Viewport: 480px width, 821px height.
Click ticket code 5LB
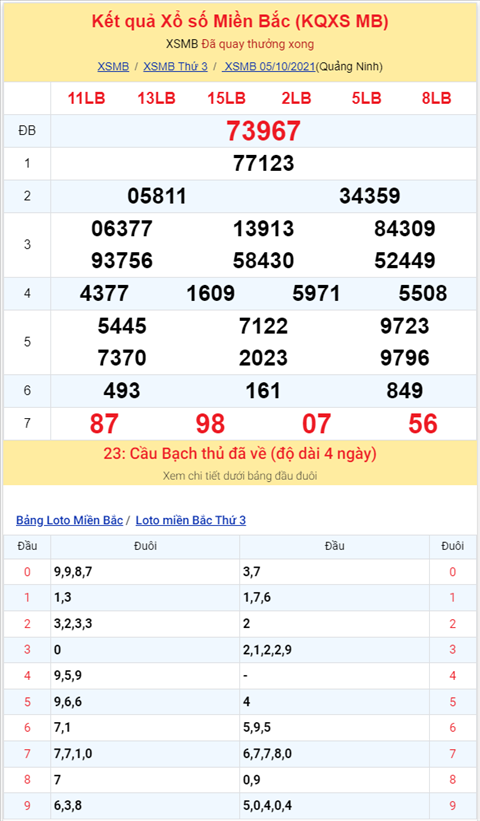(x=366, y=98)
